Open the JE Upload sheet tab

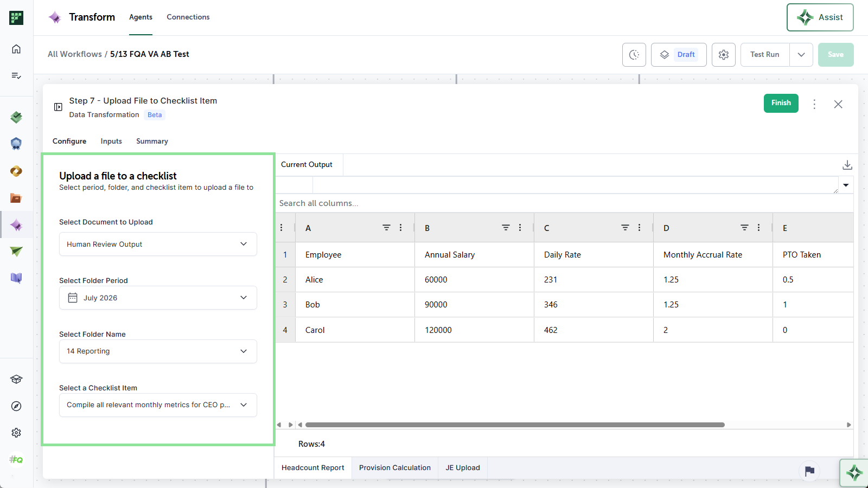pos(463,468)
